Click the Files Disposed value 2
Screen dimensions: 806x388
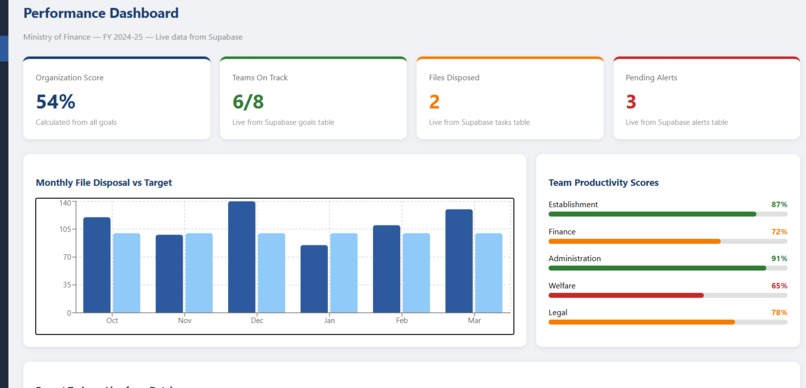click(434, 102)
